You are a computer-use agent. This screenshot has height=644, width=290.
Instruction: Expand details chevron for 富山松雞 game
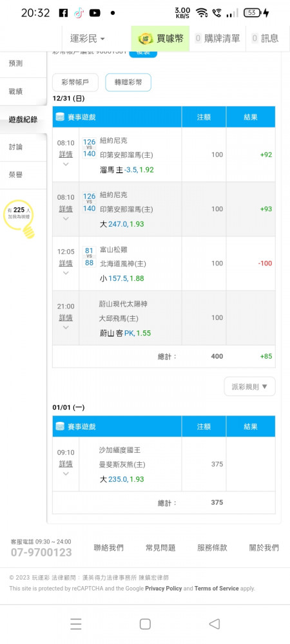(x=66, y=273)
